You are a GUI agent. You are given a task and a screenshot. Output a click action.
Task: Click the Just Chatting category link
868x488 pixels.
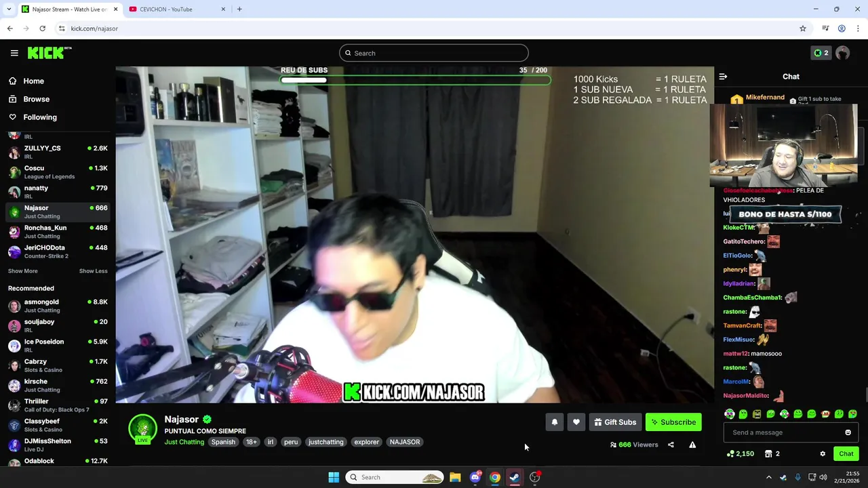[x=184, y=442]
